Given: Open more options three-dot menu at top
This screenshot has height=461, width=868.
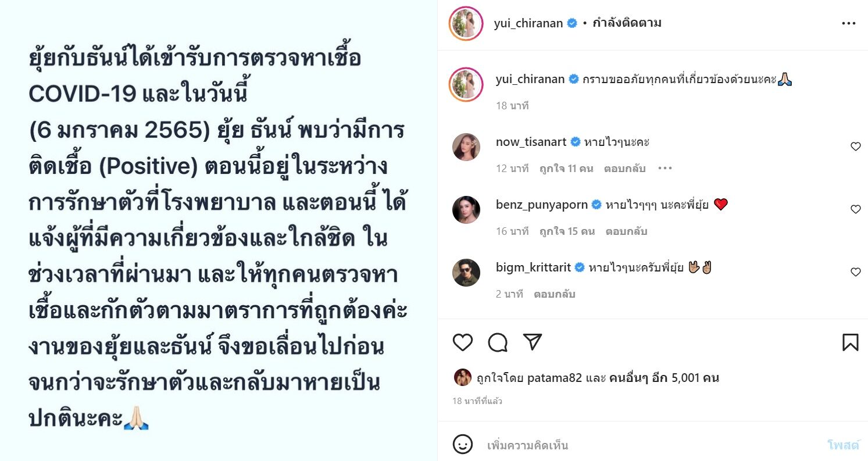Looking at the screenshot, I should click(x=849, y=24).
